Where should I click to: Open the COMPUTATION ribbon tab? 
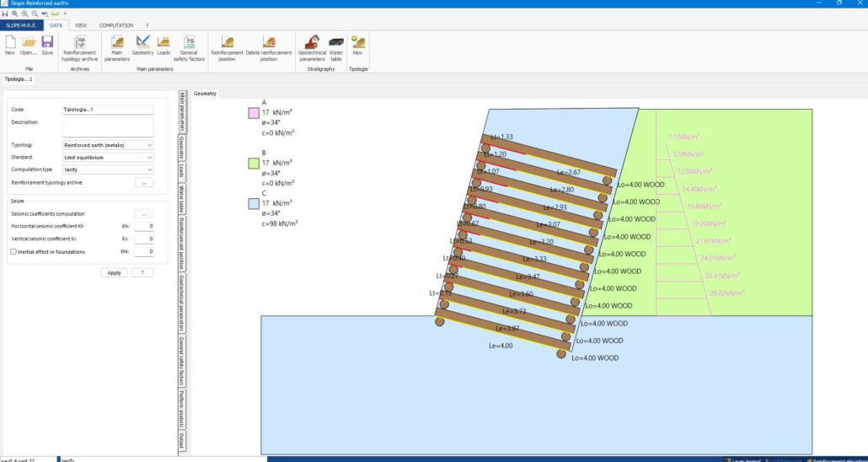point(116,25)
